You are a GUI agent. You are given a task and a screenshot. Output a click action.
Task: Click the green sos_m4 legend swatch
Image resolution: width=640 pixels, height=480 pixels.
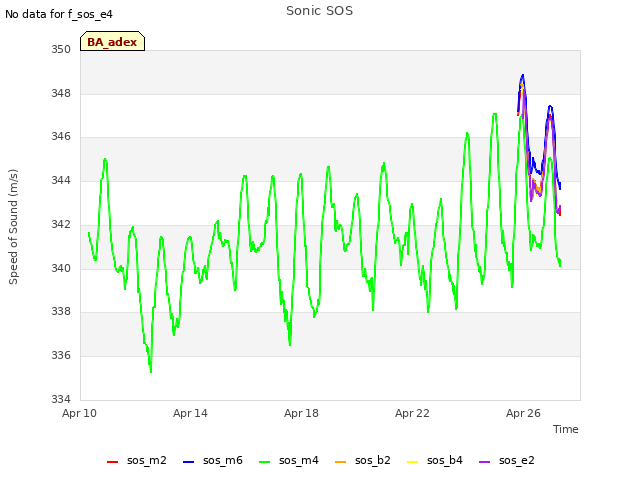(x=264, y=462)
